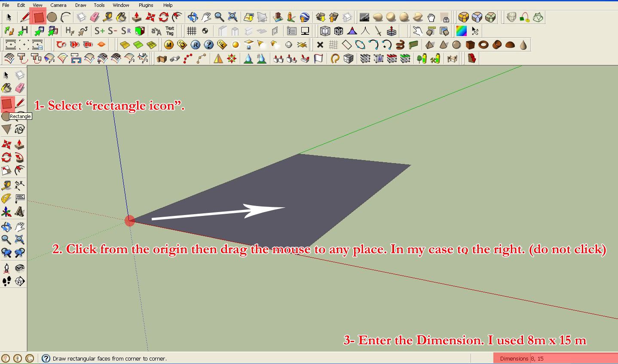The image size is (618, 364).
Task: Open the Camera menu
Action: coord(58,5)
